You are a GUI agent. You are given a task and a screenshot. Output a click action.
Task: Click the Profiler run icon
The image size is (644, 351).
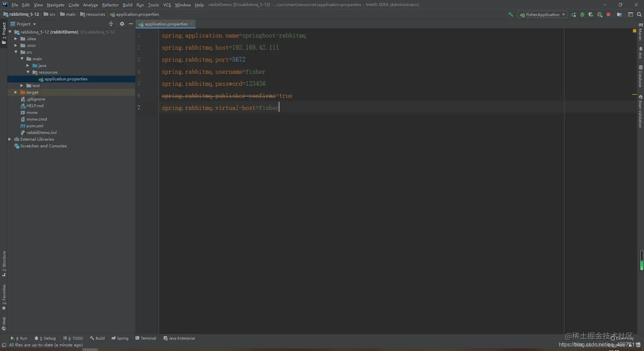pyautogui.click(x=600, y=14)
